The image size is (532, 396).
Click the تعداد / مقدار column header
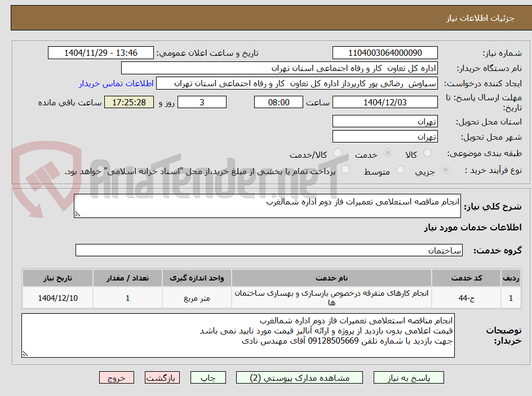(127, 278)
